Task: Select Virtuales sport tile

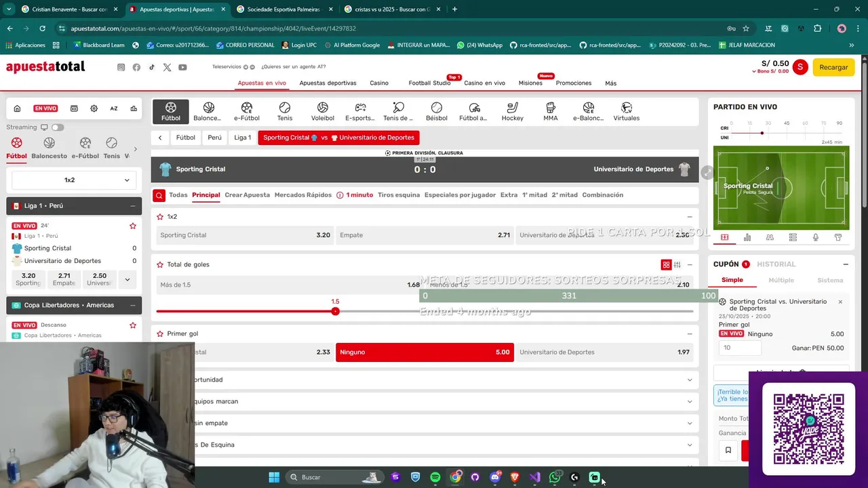Action: [x=627, y=112]
